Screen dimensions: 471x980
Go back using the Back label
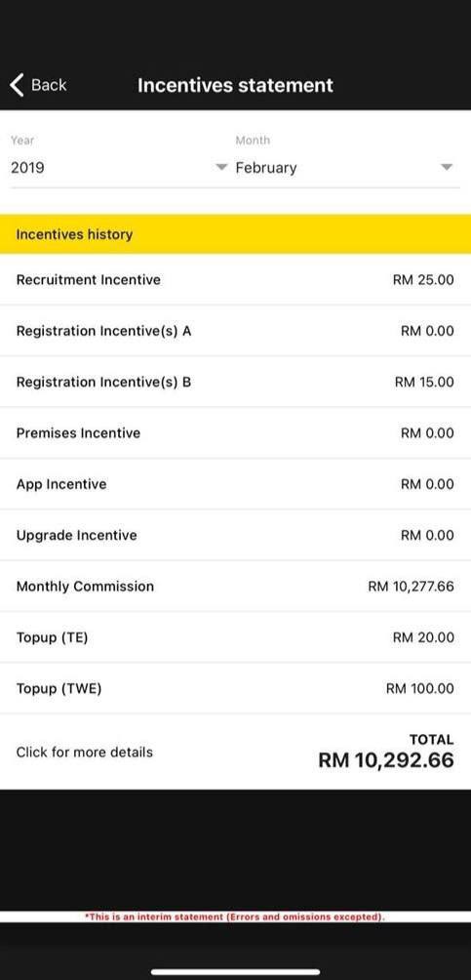[49, 85]
